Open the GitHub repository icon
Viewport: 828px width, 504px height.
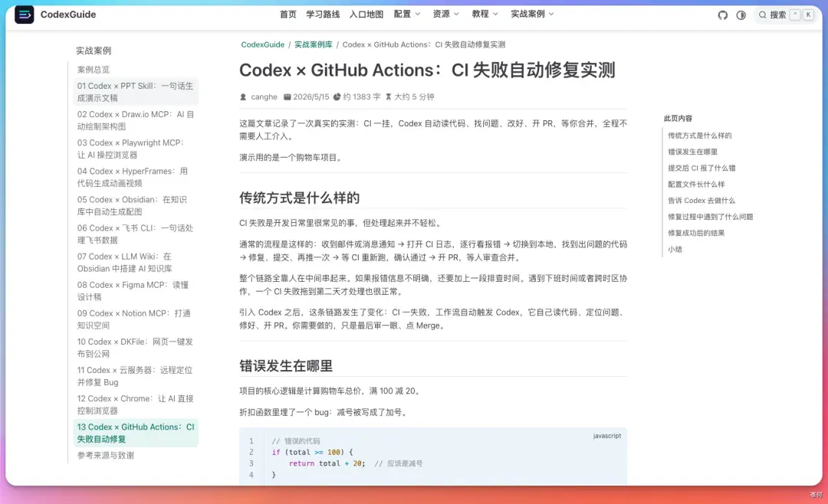[723, 15]
